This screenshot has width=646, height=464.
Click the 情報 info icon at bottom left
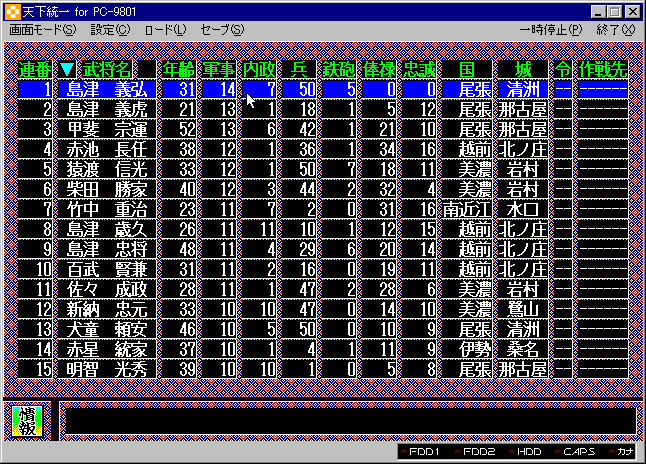pos(29,421)
